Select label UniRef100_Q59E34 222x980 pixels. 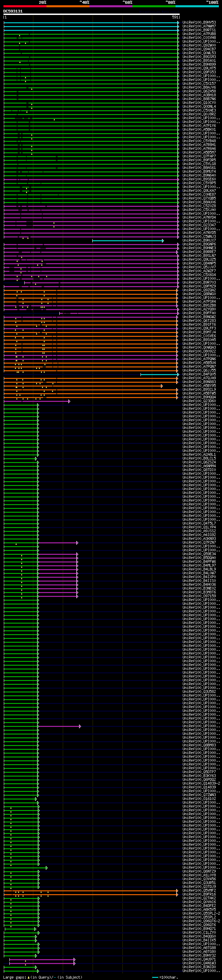[x=199, y=554]
